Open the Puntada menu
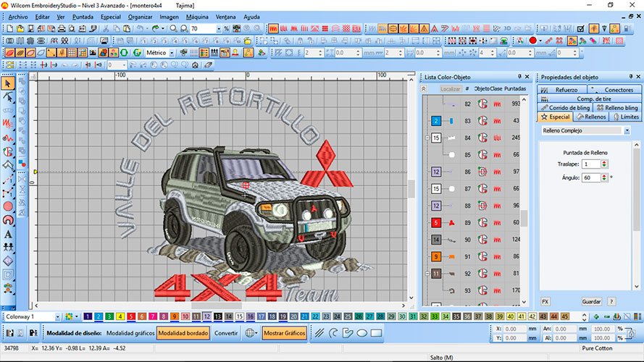The image size is (644, 362). [x=83, y=16]
